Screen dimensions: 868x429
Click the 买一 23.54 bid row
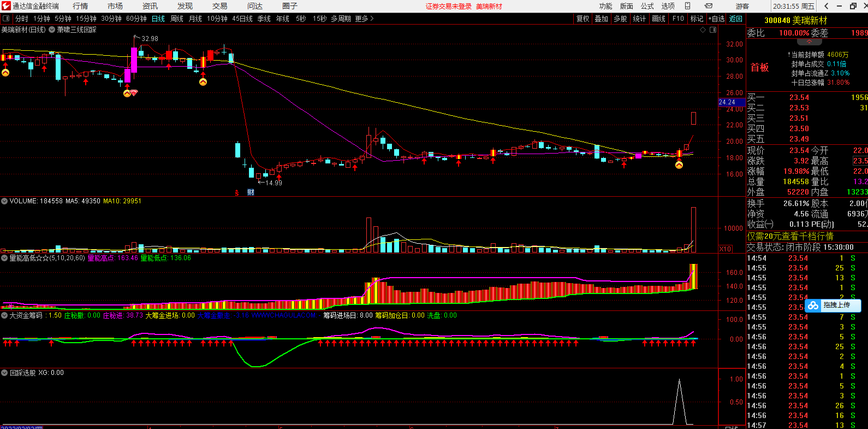point(807,97)
